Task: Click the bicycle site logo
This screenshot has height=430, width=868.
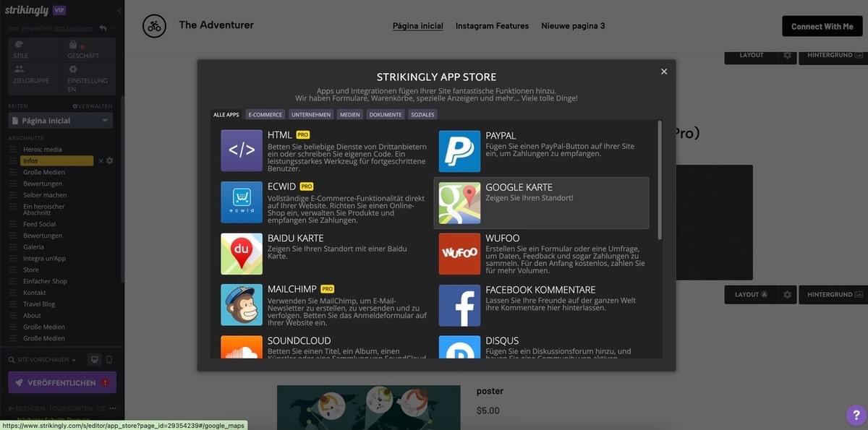Action: [154, 26]
